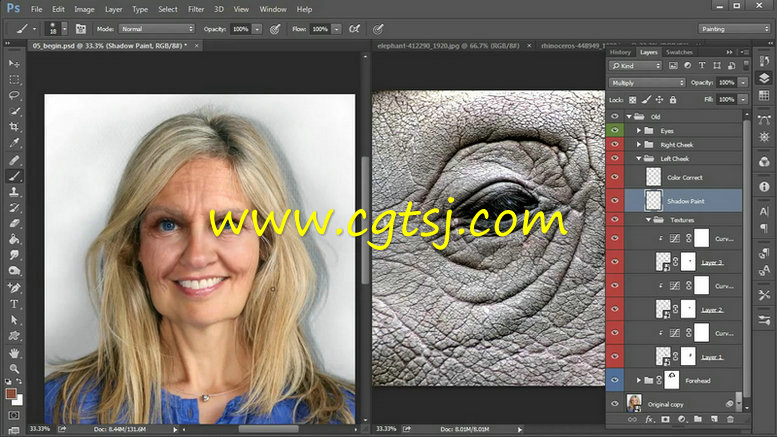Select the Eraser tool
Image resolution: width=777 pixels, height=437 pixels.
point(14,223)
